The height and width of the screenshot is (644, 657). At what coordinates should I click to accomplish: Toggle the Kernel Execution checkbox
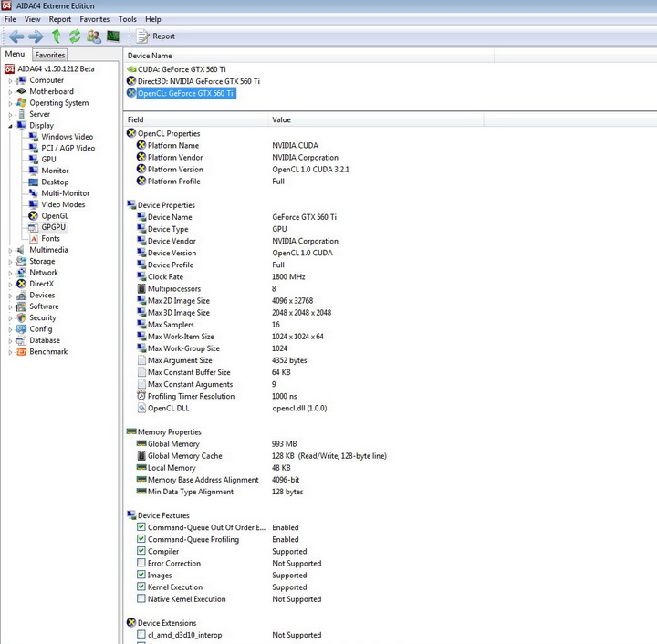tap(141, 587)
